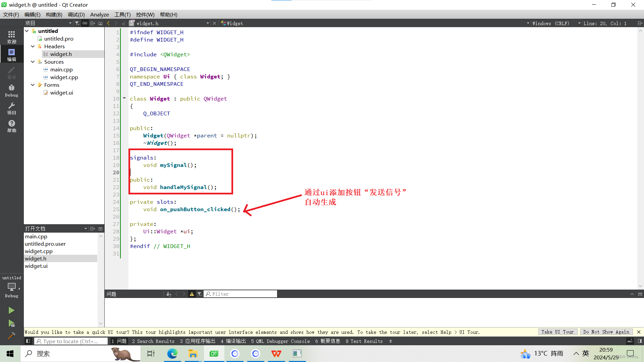Click the Do Not Show Again button
Viewport: 644px width, 362px height.
(x=606, y=332)
